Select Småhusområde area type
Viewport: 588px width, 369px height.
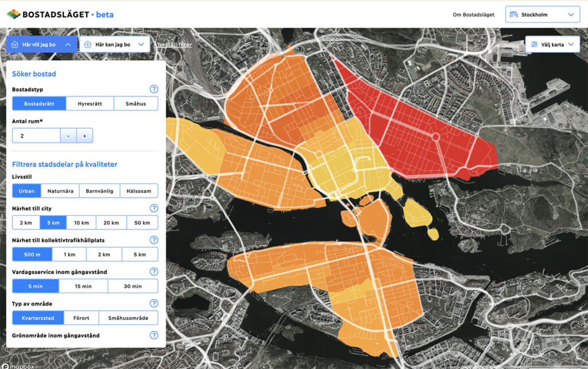[x=128, y=318]
